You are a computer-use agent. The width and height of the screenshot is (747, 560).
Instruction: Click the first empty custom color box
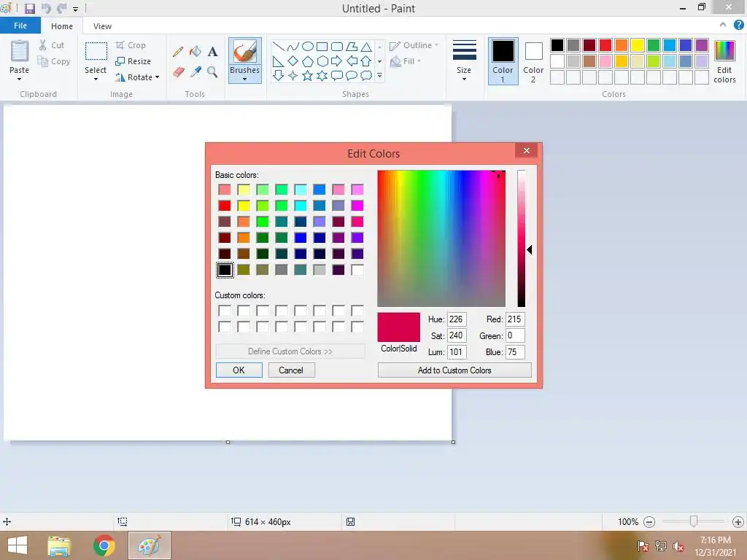225,311
